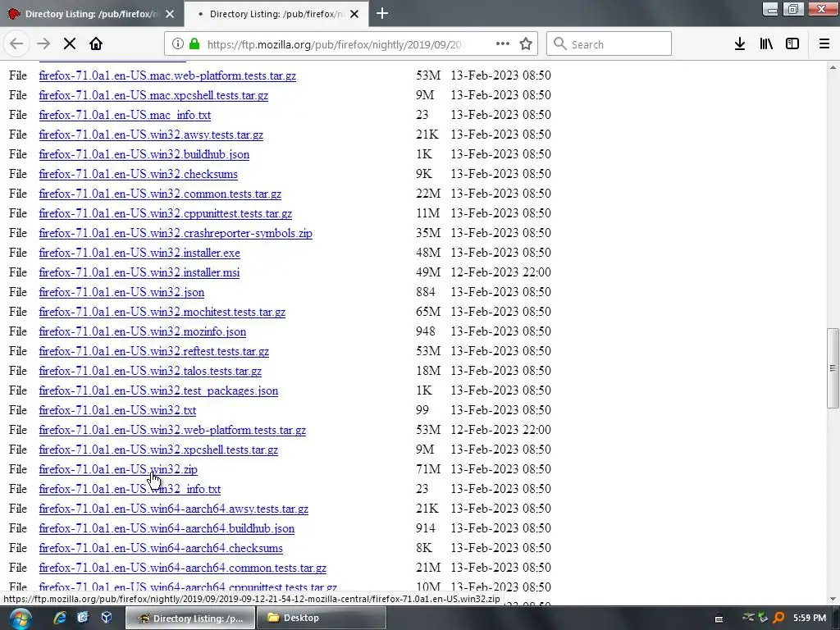Focus the Search box
This screenshot has width=840, height=630.
click(x=609, y=44)
